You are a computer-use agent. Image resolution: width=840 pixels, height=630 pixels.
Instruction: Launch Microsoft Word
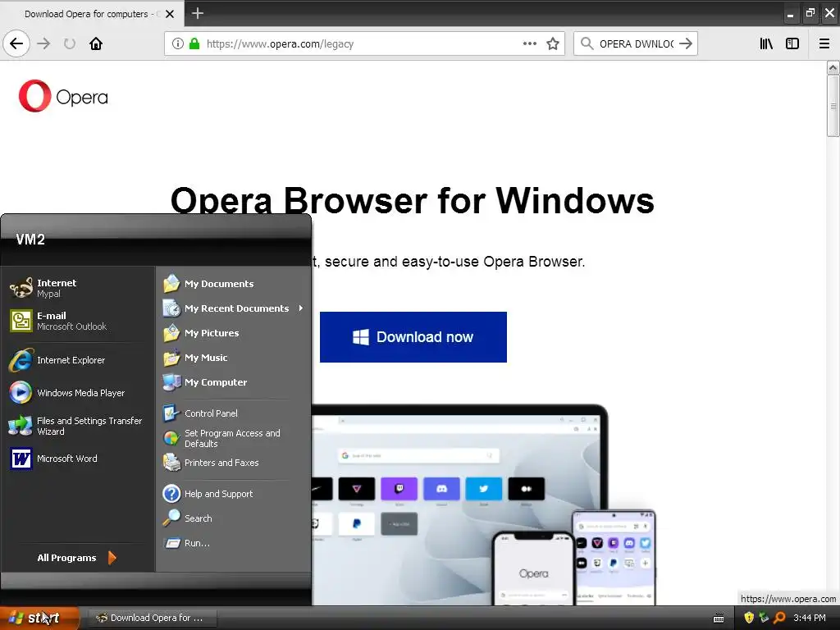click(x=78, y=459)
